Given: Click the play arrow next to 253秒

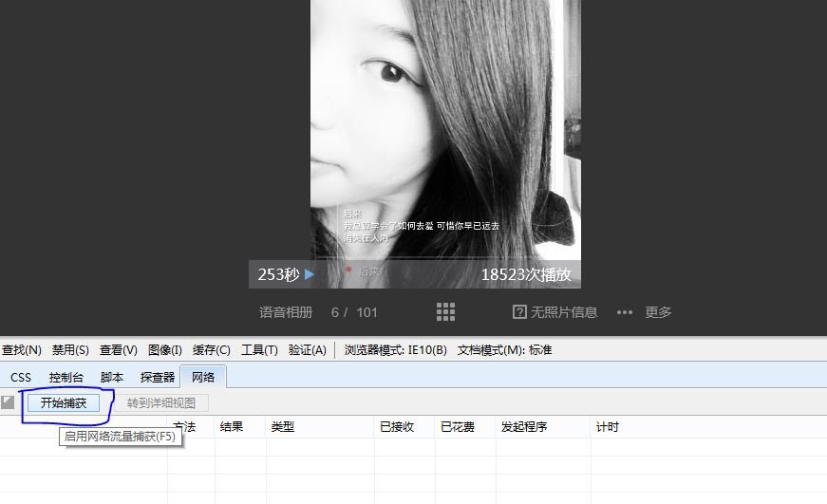Looking at the screenshot, I should coord(310,274).
